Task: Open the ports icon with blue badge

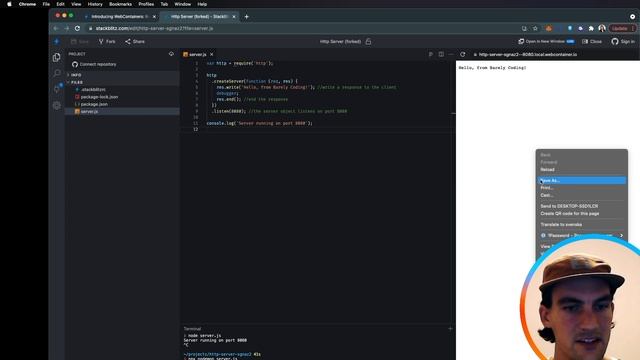Action: click(x=57, y=89)
